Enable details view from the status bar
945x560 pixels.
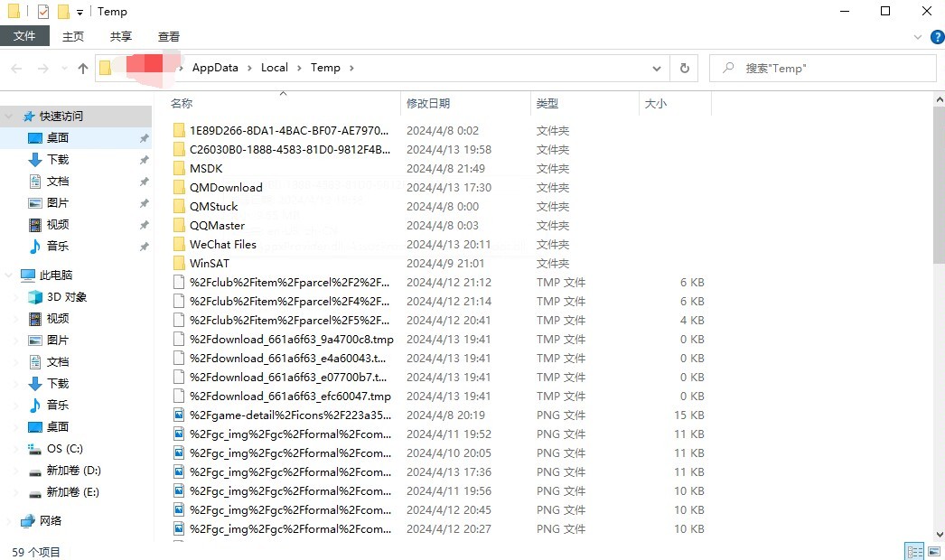(x=914, y=549)
